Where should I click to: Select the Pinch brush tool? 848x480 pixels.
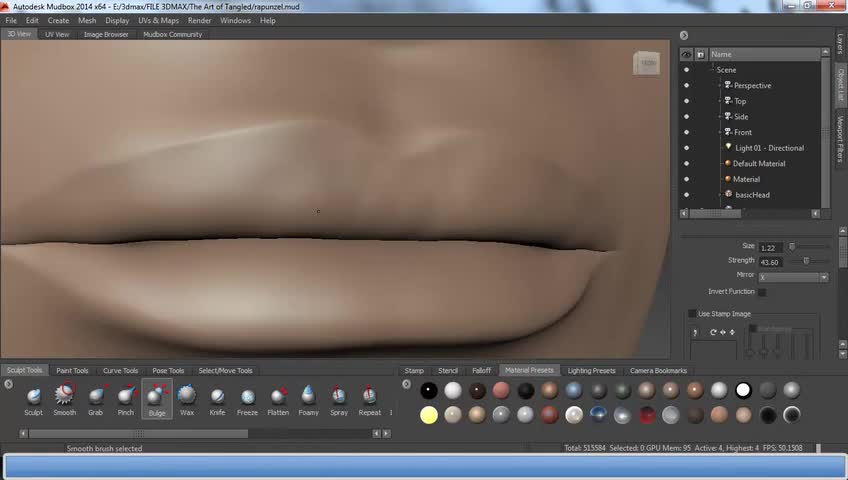pyautogui.click(x=125, y=401)
